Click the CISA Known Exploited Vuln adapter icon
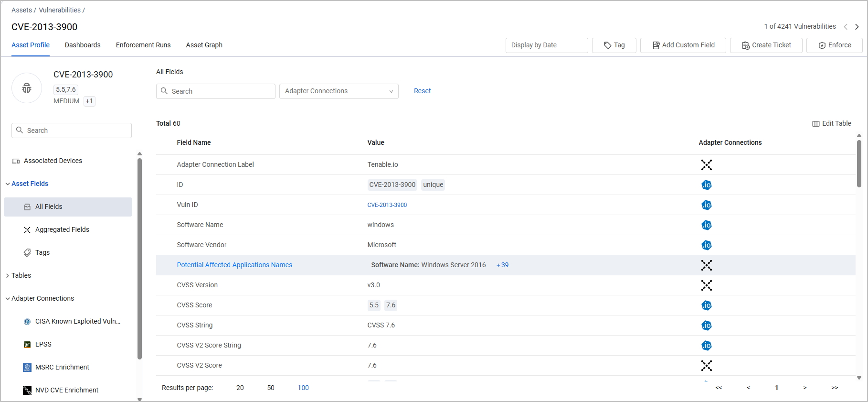The height and width of the screenshot is (402, 868). tap(27, 322)
